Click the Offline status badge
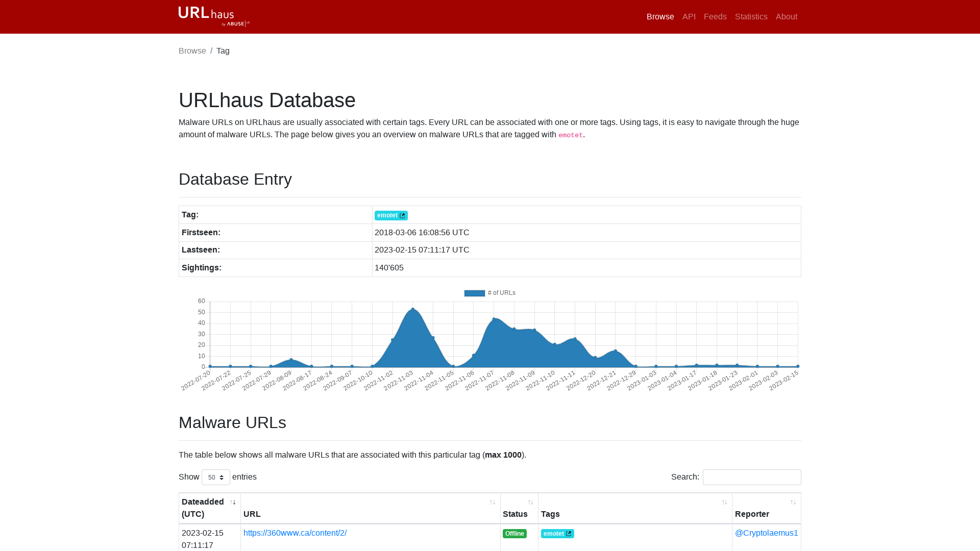 pyautogui.click(x=514, y=534)
